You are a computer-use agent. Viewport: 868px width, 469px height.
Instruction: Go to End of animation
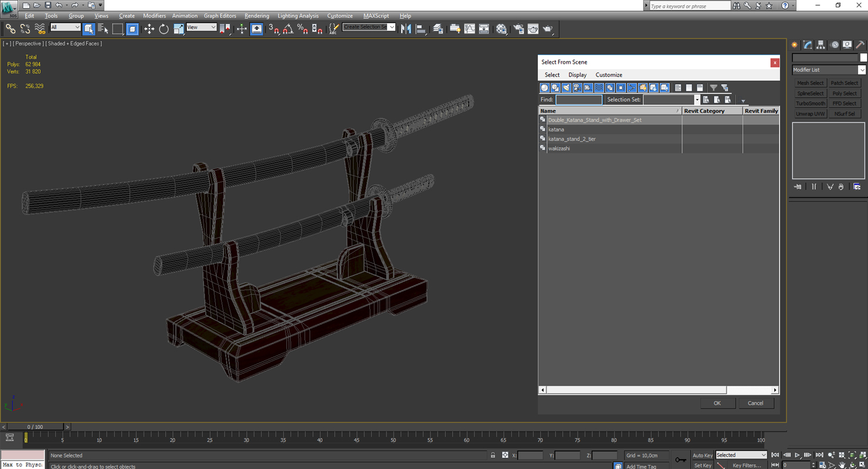click(x=819, y=455)
